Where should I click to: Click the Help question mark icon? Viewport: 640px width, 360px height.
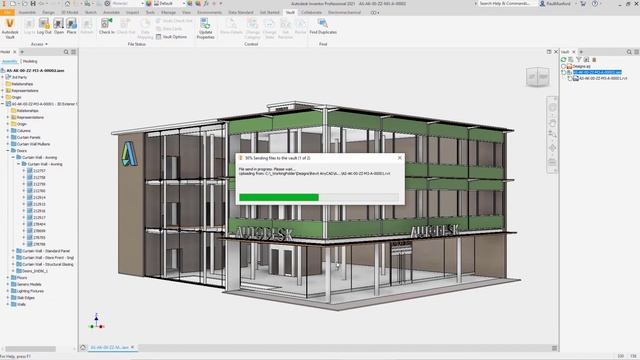click(595, 3)
